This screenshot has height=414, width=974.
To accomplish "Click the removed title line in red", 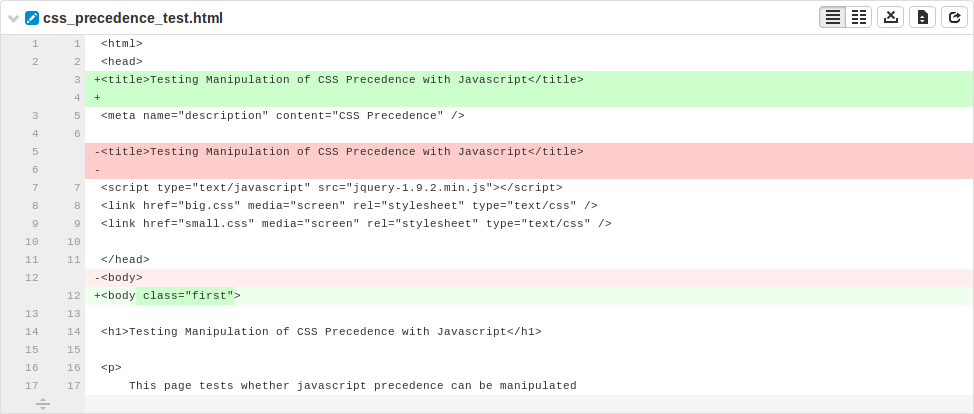I will coord(529,152).
